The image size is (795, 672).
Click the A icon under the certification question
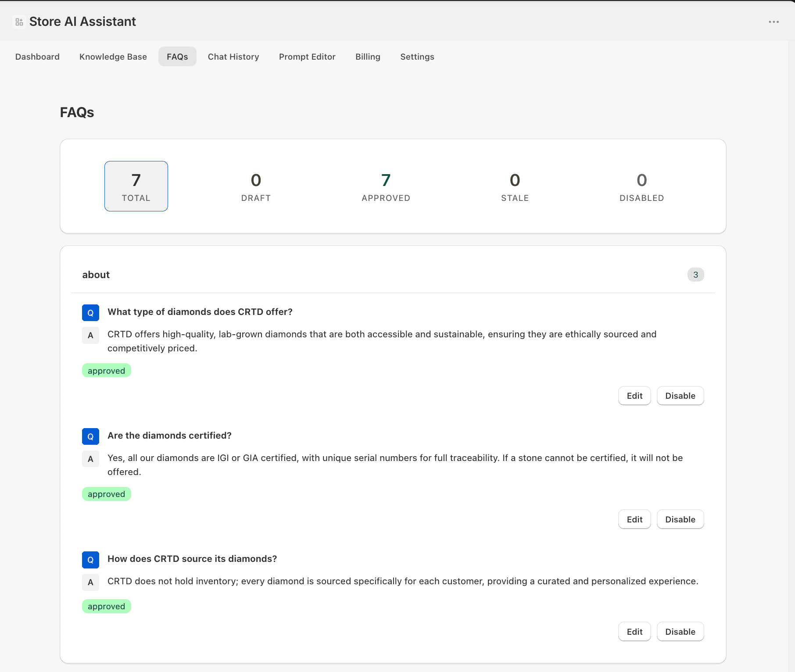pos(90,458)
